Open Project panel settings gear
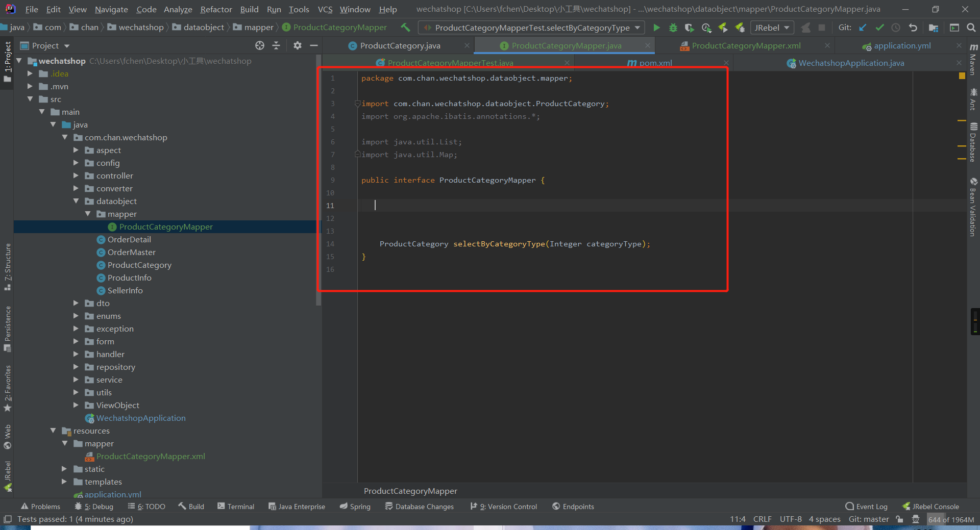 click(298, 45)
